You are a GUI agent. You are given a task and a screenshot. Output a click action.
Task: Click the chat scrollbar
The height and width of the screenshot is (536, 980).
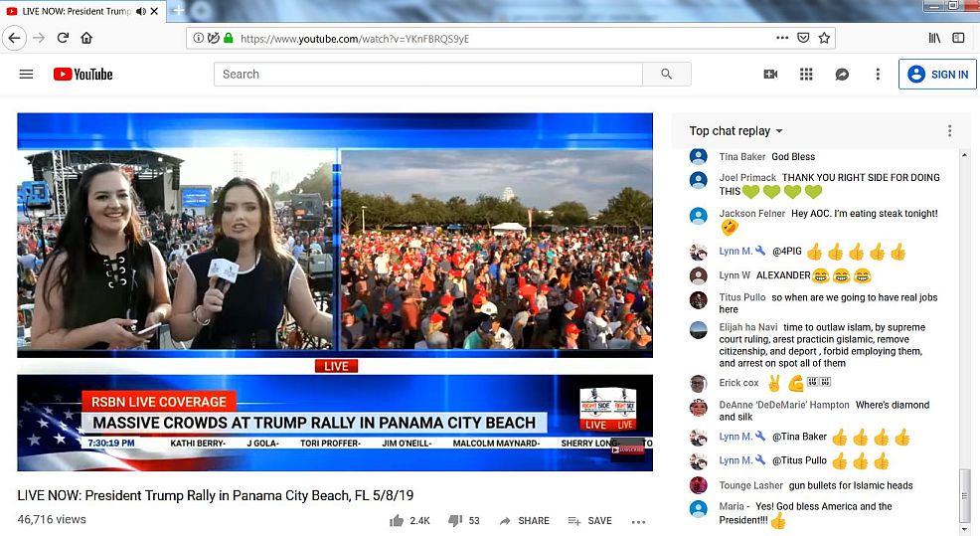[x=961, y=492]
